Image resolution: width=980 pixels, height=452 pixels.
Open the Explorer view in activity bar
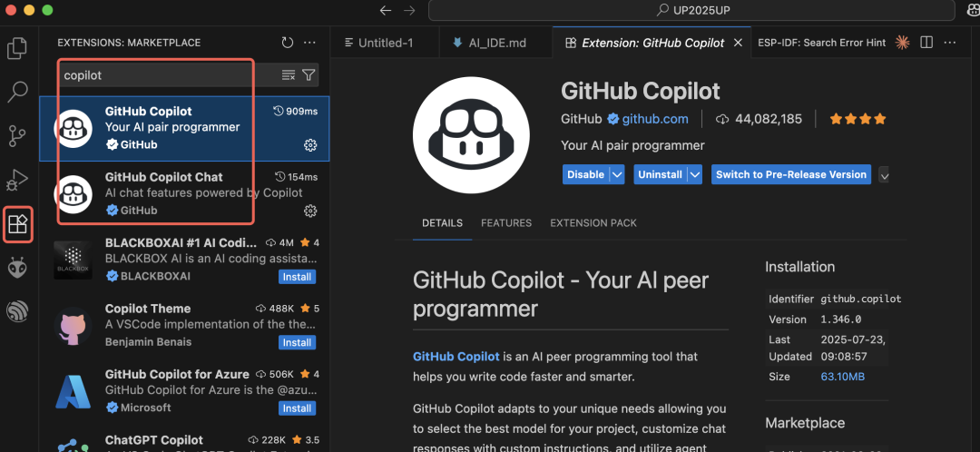[17, 48]
